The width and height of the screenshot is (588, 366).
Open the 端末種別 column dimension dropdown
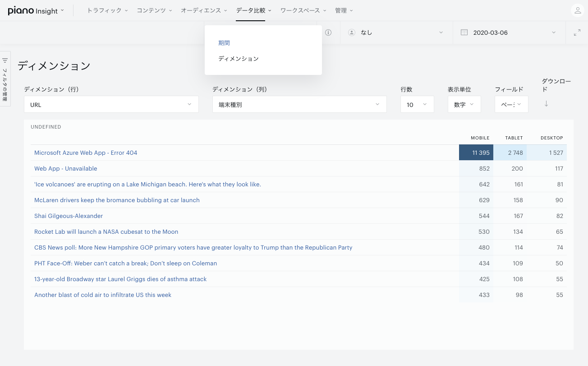point(299,104)
